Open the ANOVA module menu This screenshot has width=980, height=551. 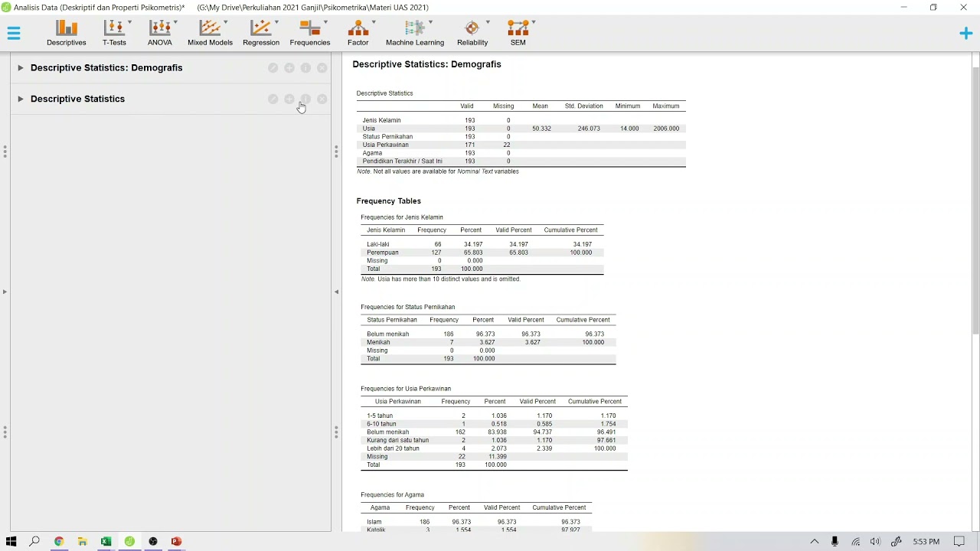(x=160, y=33)
